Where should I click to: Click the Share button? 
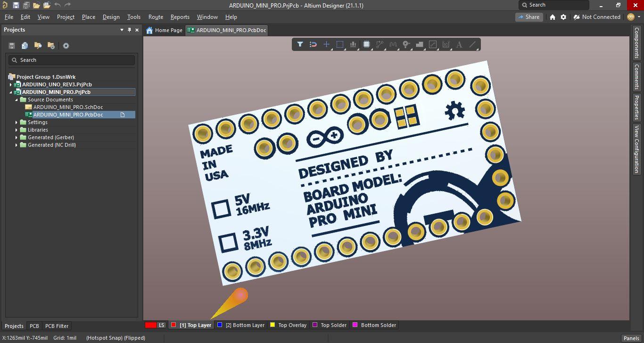pyautogui.click(x=528, y=17)
